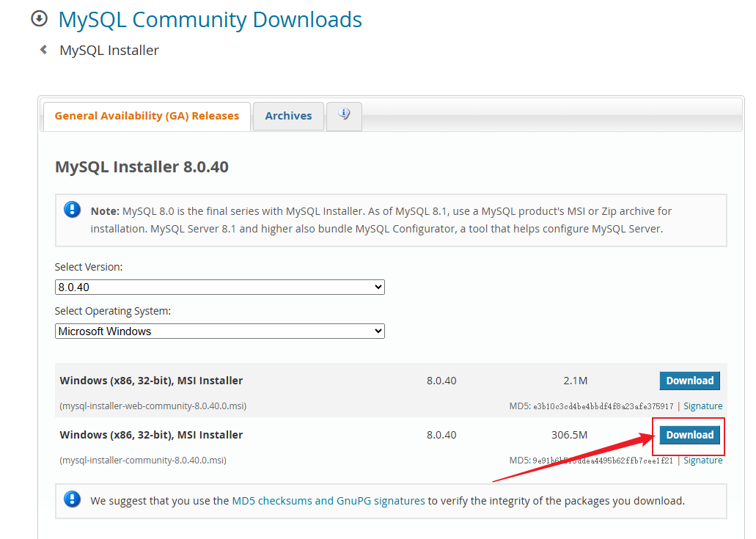Click the dropdown arrow on the version selector
The width and height of the screenshot is (756, 539).
coord(376,287)
